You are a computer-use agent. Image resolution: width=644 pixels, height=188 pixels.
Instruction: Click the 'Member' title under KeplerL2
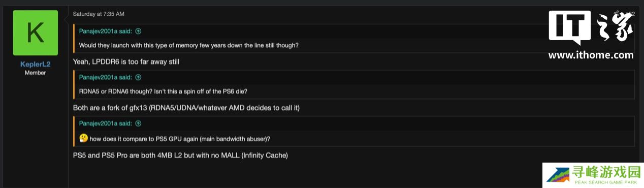click(35, 73)
